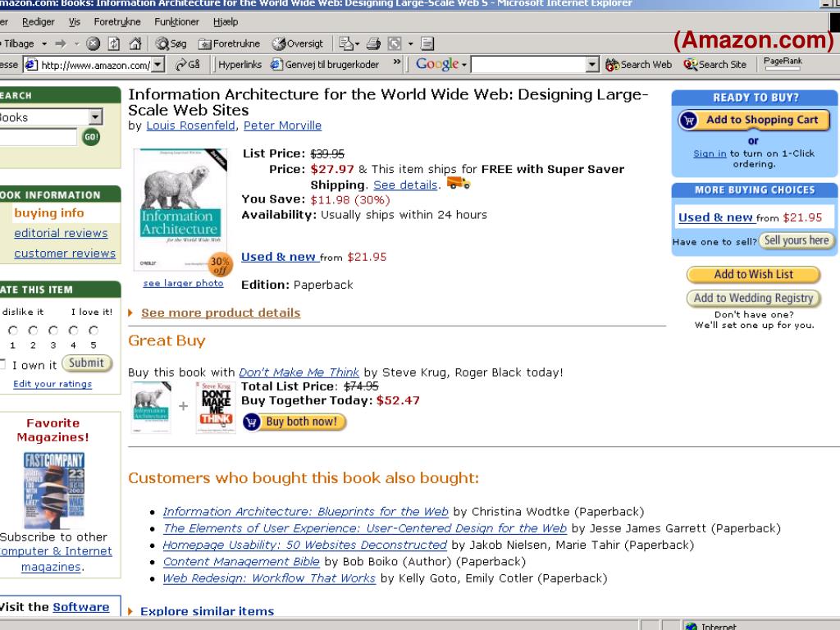Screen dimensions: 840x630
Task: Select rating radio button 1
Action: tap(13, 331)
